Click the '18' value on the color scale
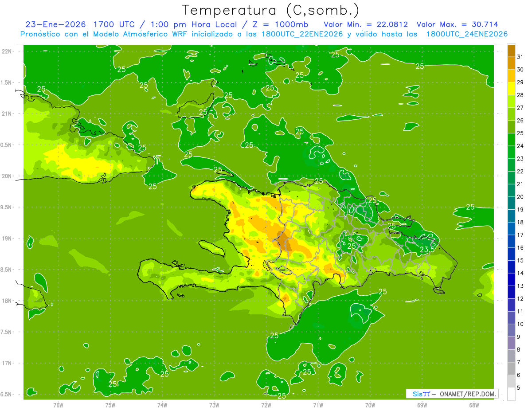The width and height of the screenshot is (532, 411). pos(520,222)
